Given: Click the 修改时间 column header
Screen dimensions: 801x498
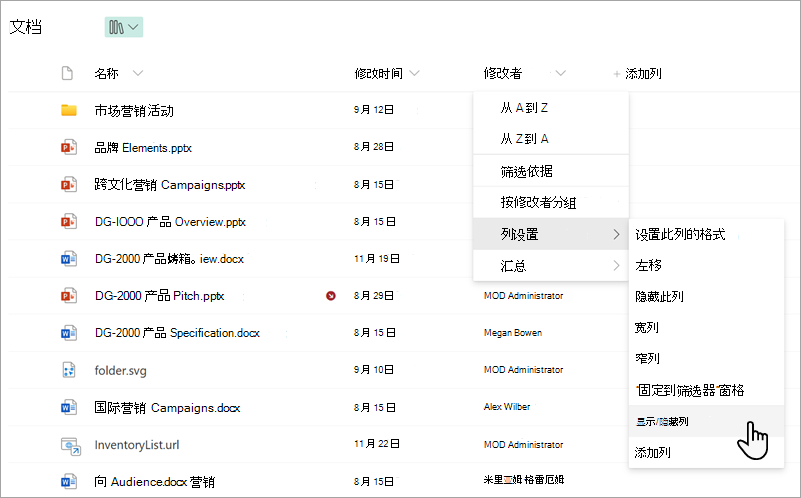Looking at the screenshot, I should (x=379, y=74).
